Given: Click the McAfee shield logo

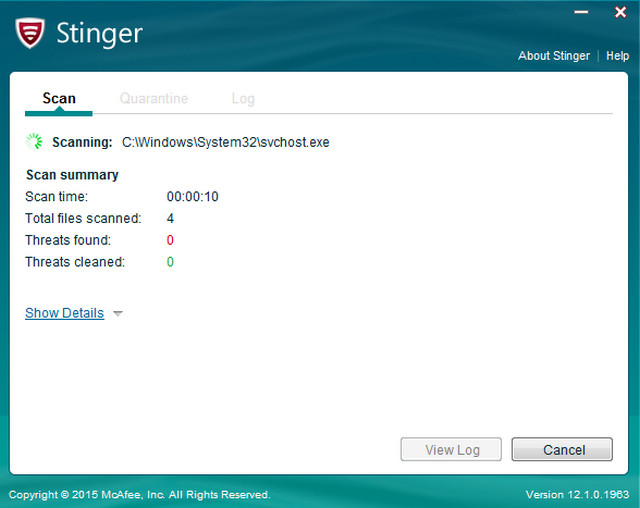Looking at the screenshot, I should tap(30, 33).
